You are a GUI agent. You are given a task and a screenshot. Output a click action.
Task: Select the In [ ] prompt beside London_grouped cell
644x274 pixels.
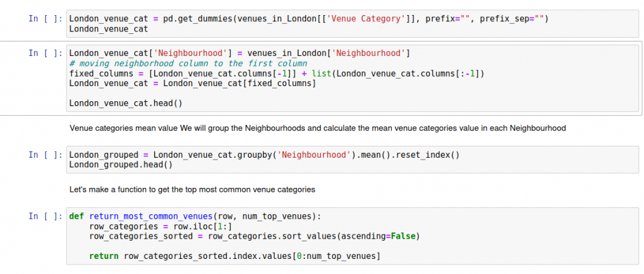tap(45, 155)
